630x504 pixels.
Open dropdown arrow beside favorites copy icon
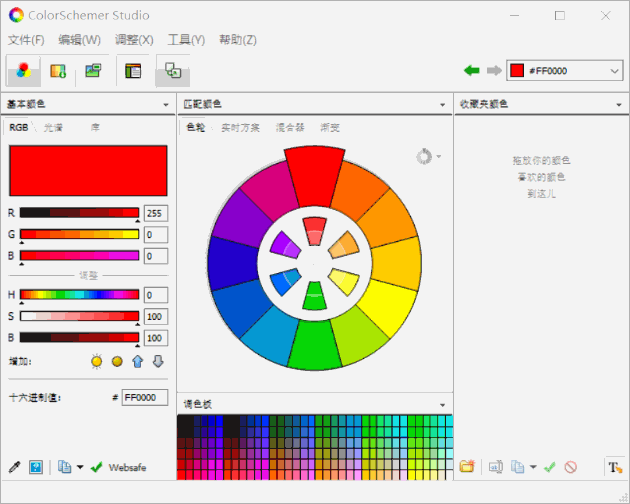(533, 467)
